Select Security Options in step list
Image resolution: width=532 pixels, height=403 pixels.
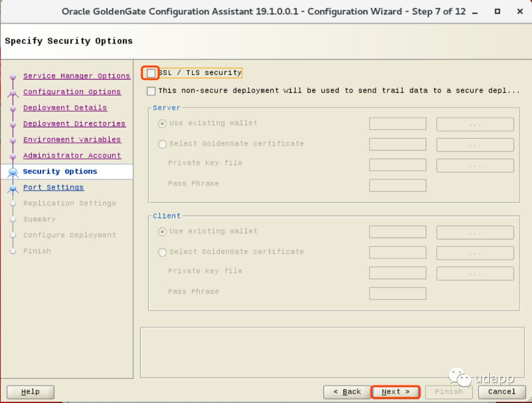click(60, 171)
